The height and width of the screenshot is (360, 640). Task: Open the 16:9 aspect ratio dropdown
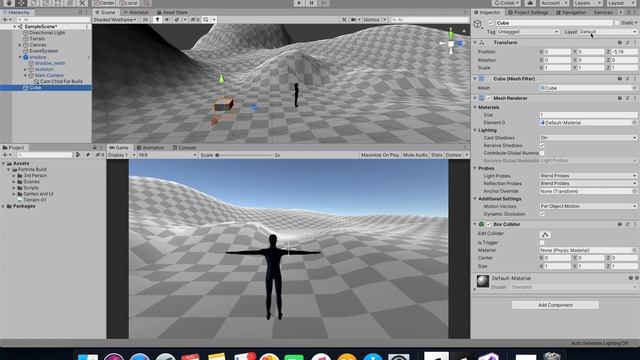(167, 155)
